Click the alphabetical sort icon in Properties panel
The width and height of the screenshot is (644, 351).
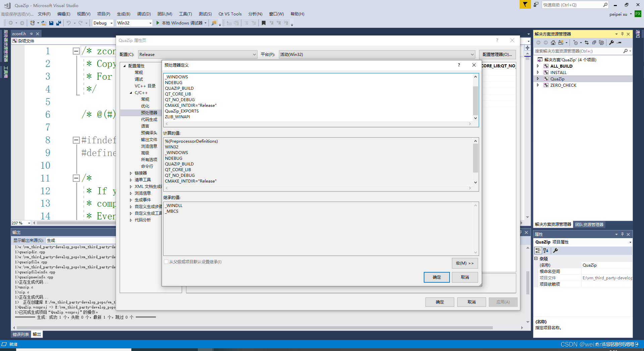click(546, 251)
